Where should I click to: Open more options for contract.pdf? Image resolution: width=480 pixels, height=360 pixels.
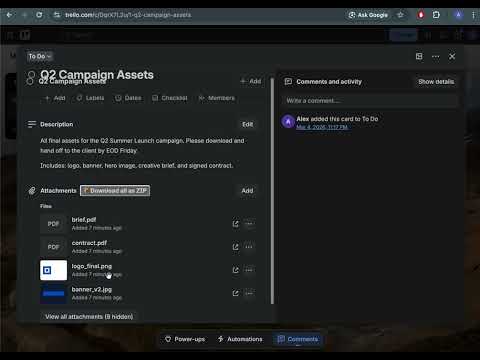[x=249, y=247]
